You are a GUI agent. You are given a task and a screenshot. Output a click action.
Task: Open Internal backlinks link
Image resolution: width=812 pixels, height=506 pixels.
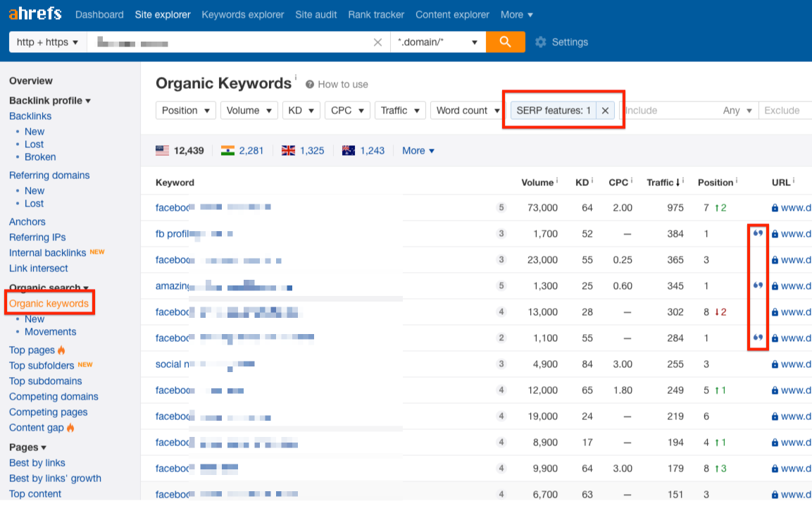pos(47,252)
